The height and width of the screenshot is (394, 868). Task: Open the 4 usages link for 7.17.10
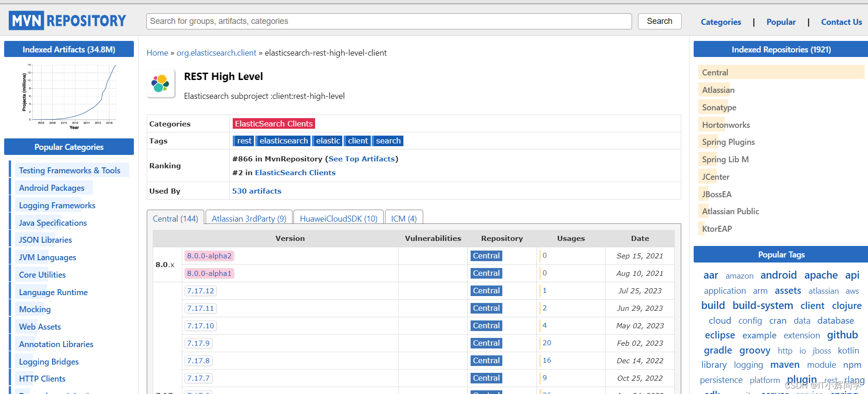pos(545,325)
